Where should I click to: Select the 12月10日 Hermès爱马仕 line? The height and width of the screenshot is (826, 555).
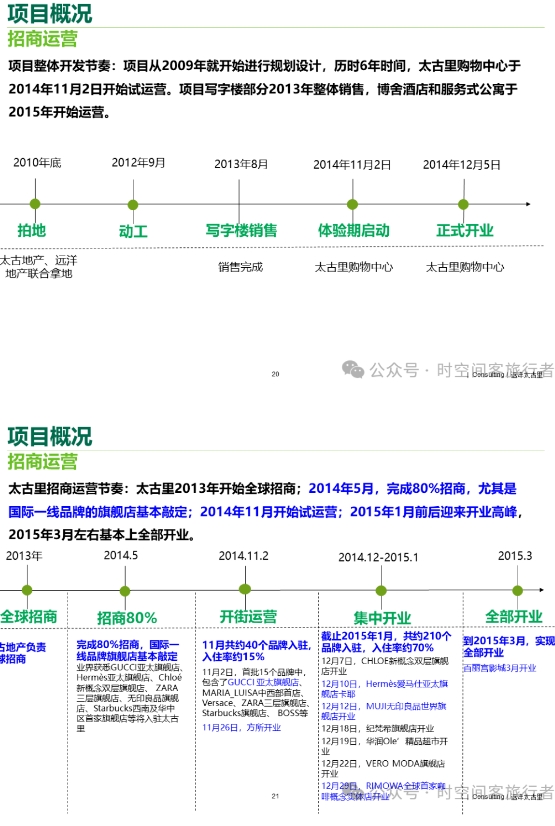coord(385,689)
